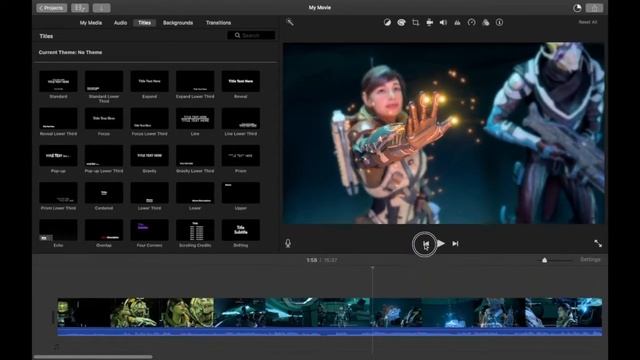
Task: Switch to the My Media tab
Action: [91, 23]
